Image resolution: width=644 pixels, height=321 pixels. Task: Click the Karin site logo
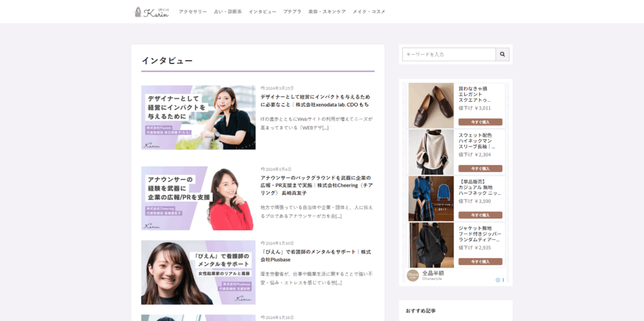pos(152,11)
